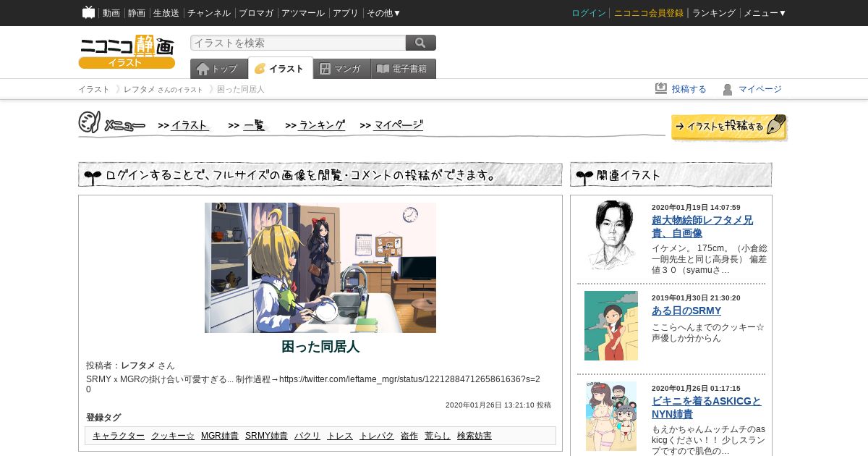Click the ある日のSRMY thumbnail image
868x456 pixels.
(611, 326)
